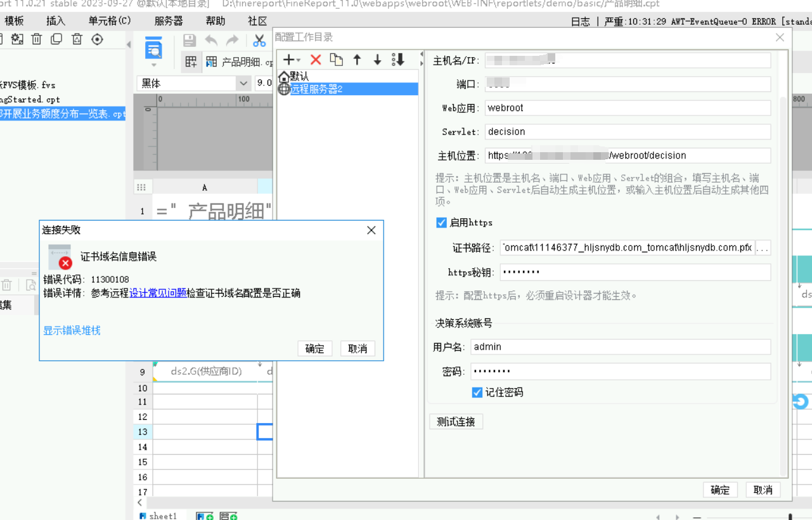Screen dimensions: 812x520
Task: Move the selected directory up
Action: coord(357,60)
